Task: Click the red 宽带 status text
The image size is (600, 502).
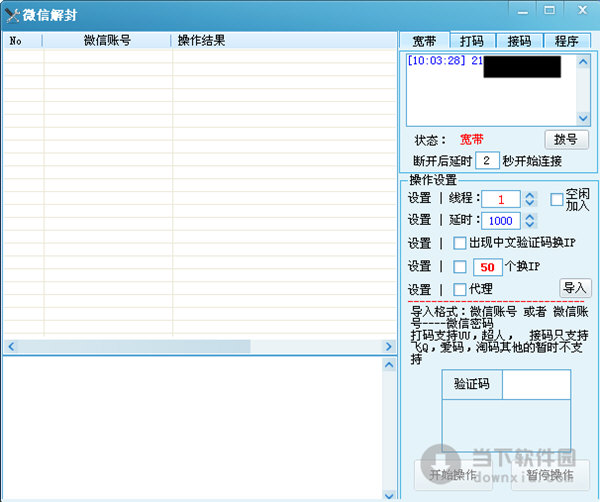Action: pyautogui.click(x=471, y=140)
